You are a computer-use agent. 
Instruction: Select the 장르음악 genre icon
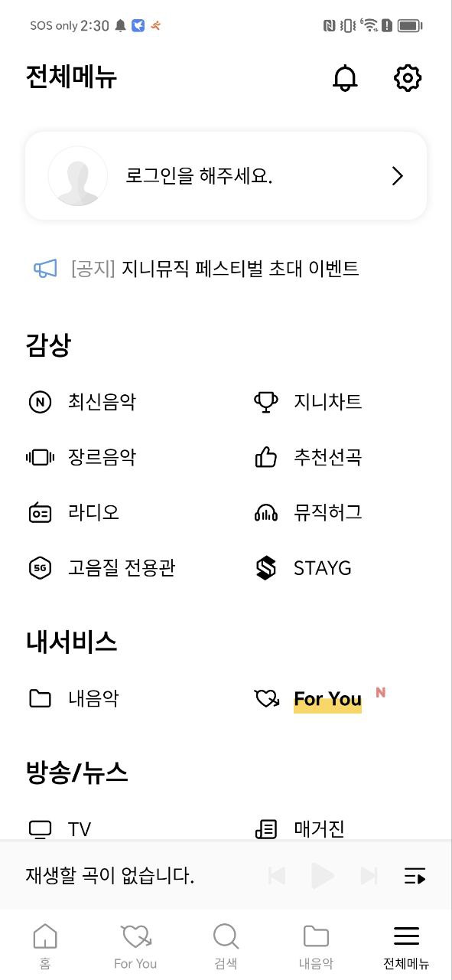click(40, 457)
